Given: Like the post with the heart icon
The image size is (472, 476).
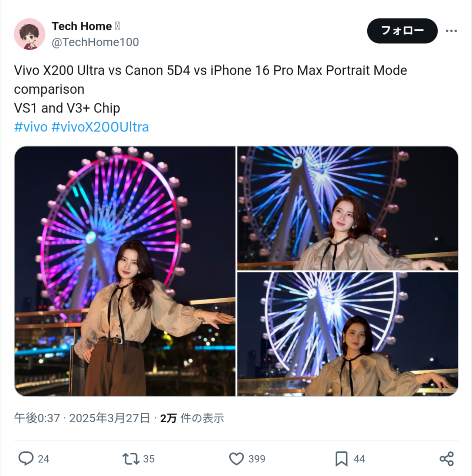Looking at the screenshot, I should pyautogui.click(x=236, y=459).
